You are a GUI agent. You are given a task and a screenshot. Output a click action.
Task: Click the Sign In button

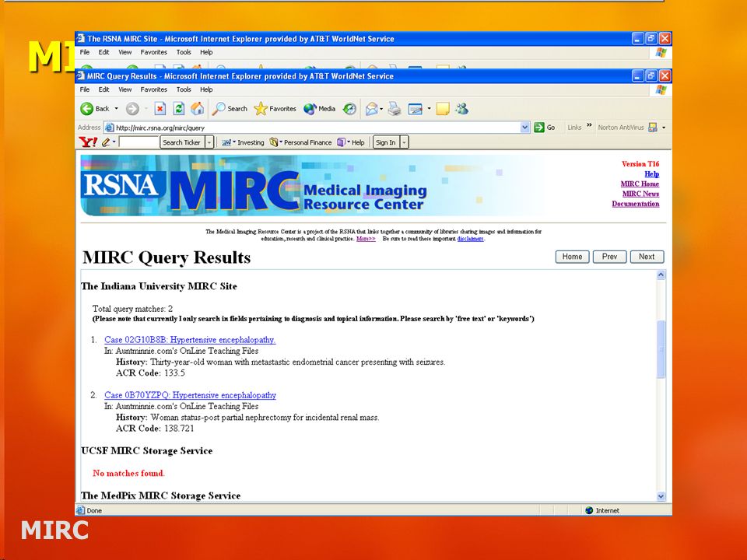coord(385,142)
